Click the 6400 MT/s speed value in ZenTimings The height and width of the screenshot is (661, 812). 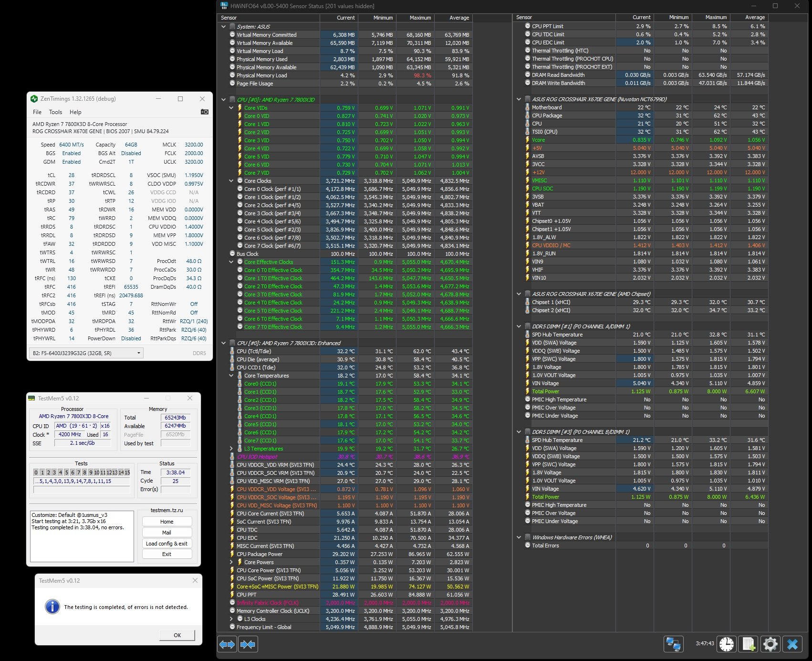coord(72,145)
